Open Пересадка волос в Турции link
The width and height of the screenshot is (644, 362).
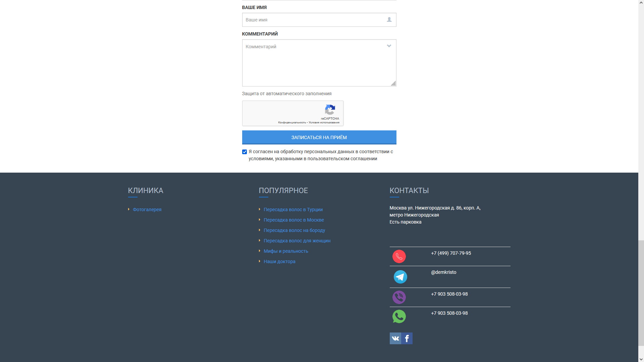click(293, 209)
